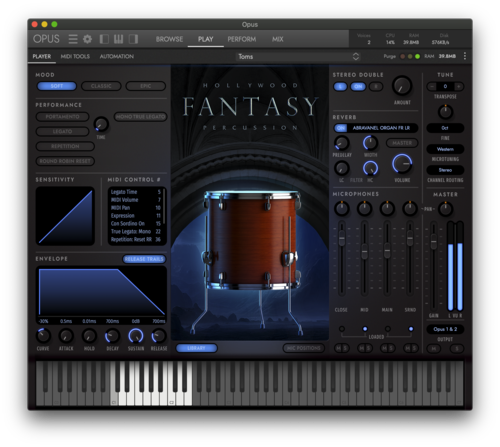Open the three-dot options menu
Screen dimensions: 500x447
pos(465,56)
